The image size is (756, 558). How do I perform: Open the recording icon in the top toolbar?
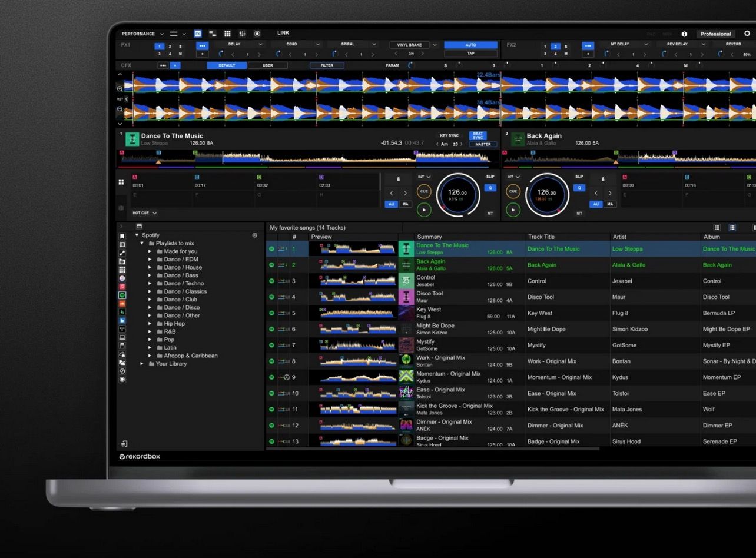(x=257, y=34)
